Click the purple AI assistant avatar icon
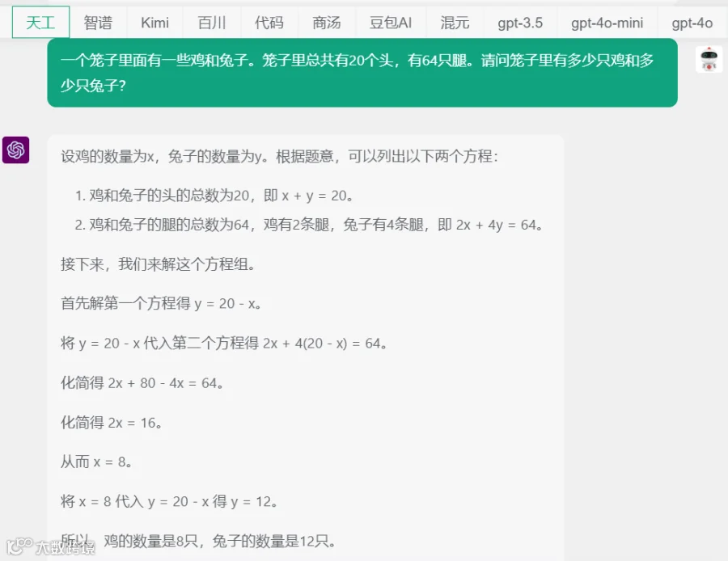Screen dimensions: 728x561 coord(16,150)
